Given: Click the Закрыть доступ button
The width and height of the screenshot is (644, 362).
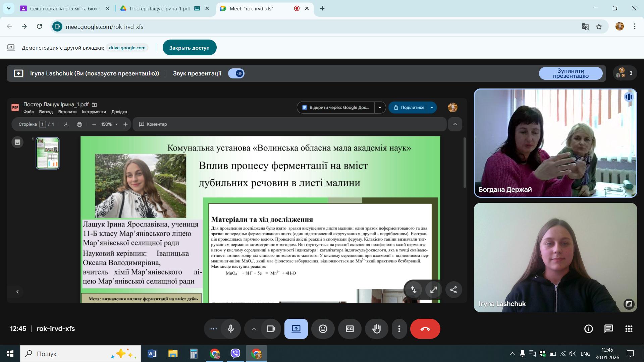Looking at the screenshot, I should pyautogui.click(x=189, y=48).
